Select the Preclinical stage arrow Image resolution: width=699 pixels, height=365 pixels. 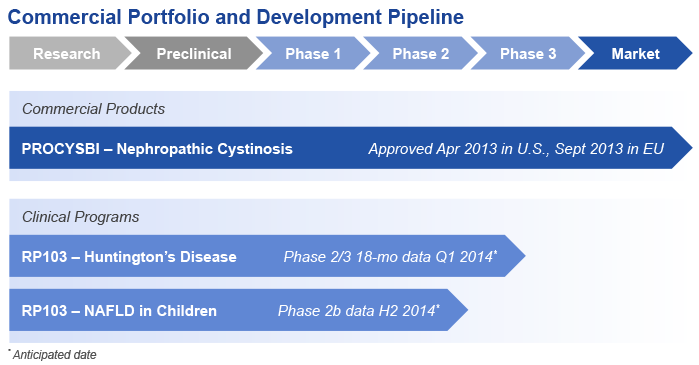[194, 53]
